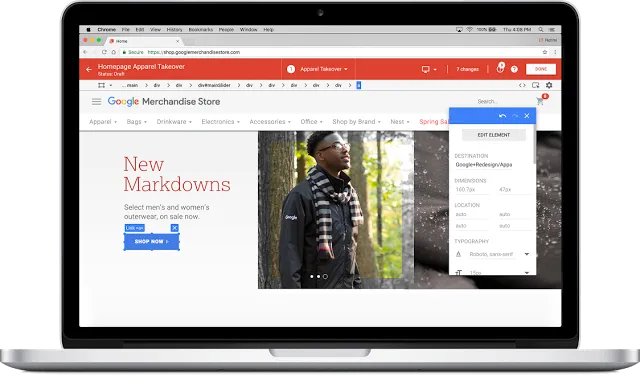Redo change in the element panel
Viewport: 640px width, 376px height.
click(x=515, y=116)
